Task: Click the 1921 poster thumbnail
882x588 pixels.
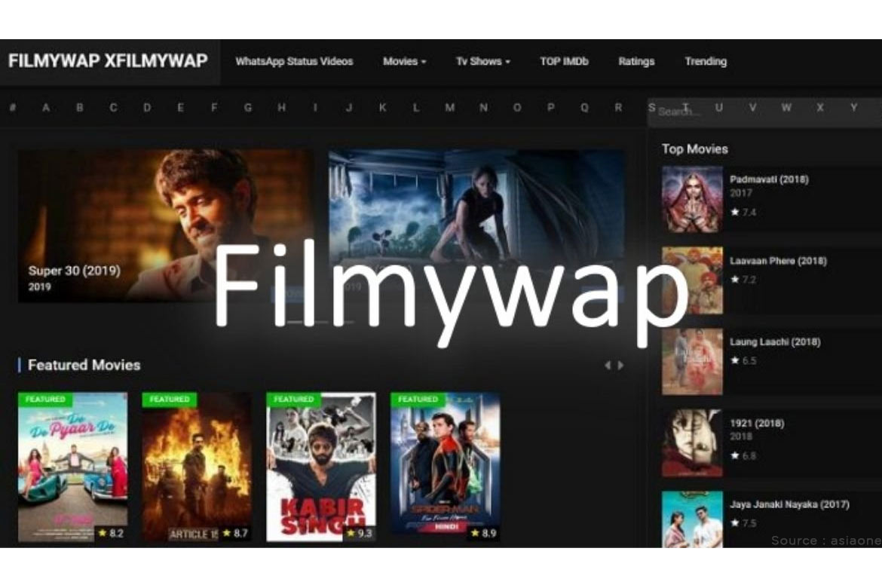Action: tap(692, 443)
